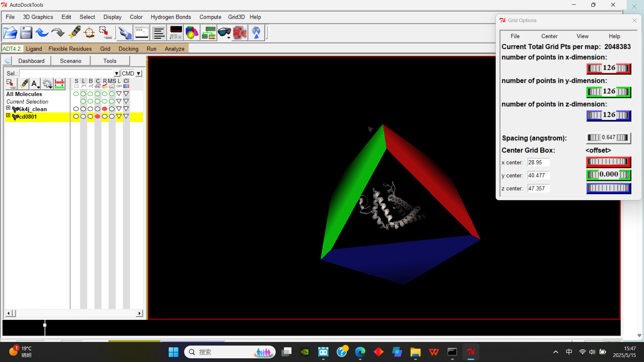The width and height of the screenshot is (644, 362).
Task: Click the open file folder icon
Action: [x=10, y=33]
